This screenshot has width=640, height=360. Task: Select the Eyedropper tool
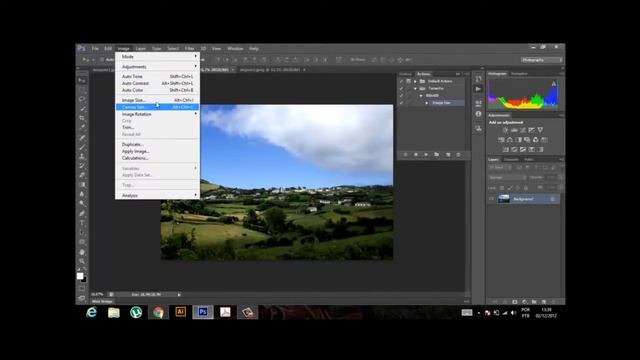click(x=82, y=127)
